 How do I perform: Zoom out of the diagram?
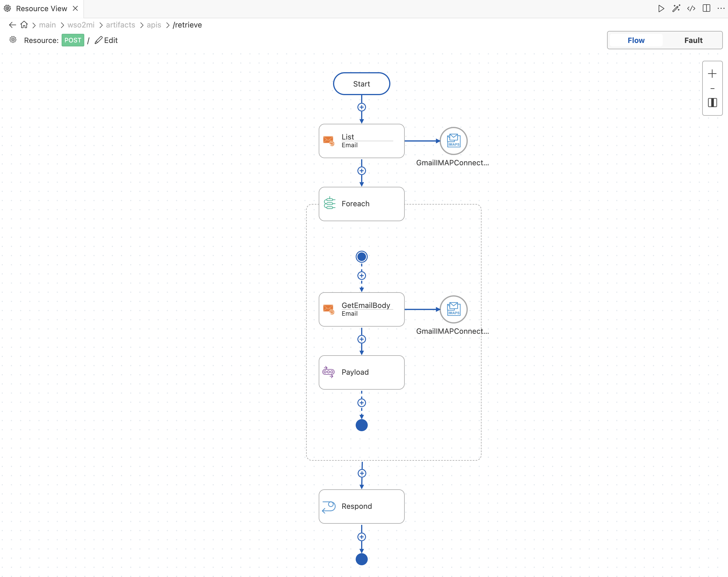712,89
